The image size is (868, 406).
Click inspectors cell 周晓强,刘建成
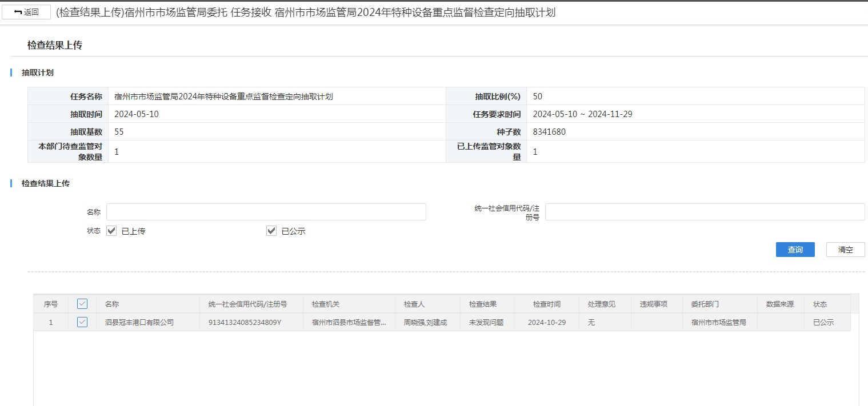click(427, 323)
